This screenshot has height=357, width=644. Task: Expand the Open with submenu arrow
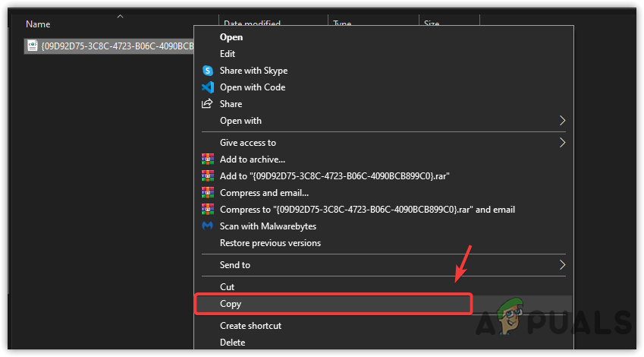562,121
